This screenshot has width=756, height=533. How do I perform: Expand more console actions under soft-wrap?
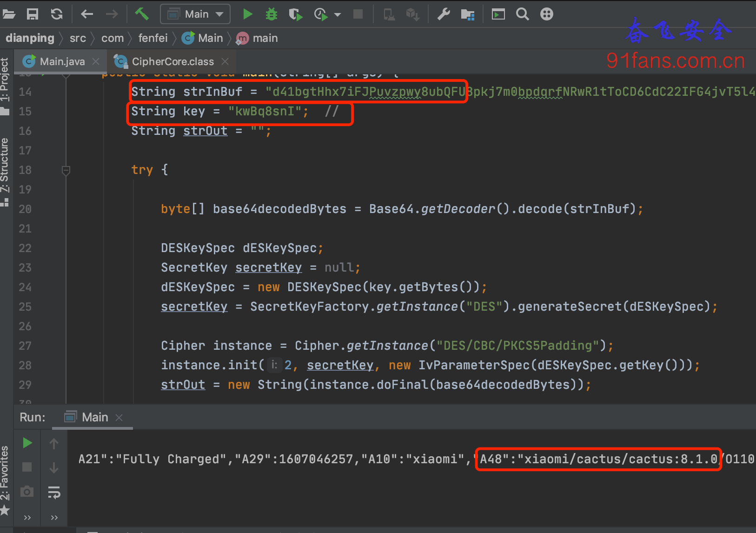coord(54,517)
